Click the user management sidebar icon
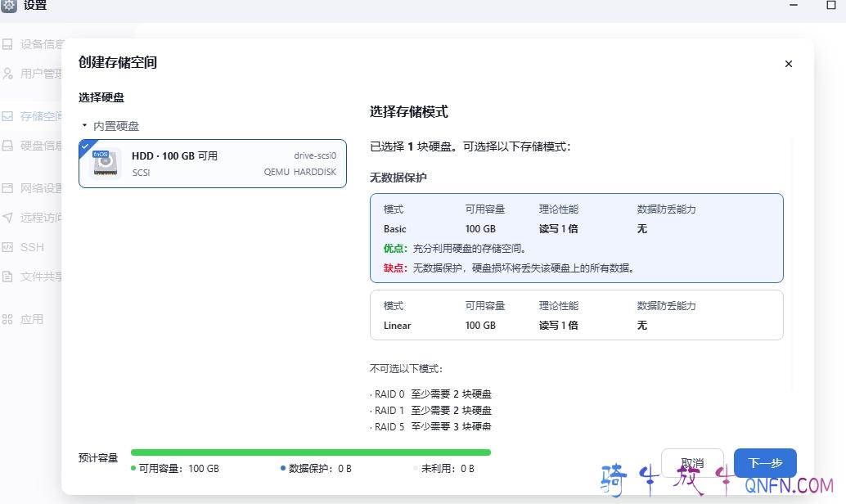 point(7,74)
